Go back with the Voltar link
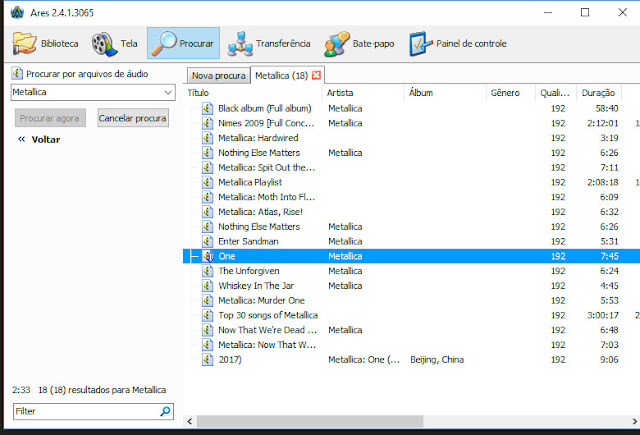Image resolution: width=640 pixels, height=435 pixels. tap(39, 140)
